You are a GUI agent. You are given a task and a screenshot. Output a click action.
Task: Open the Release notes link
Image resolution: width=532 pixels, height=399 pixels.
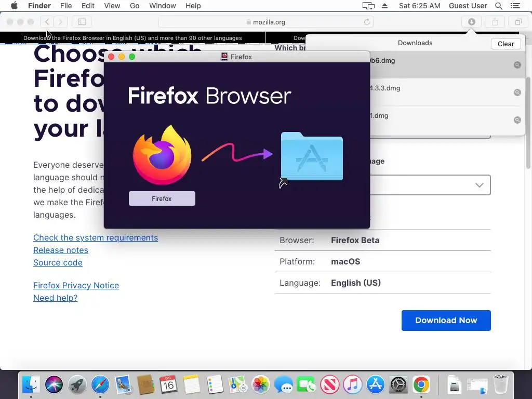tap(61, 250)
